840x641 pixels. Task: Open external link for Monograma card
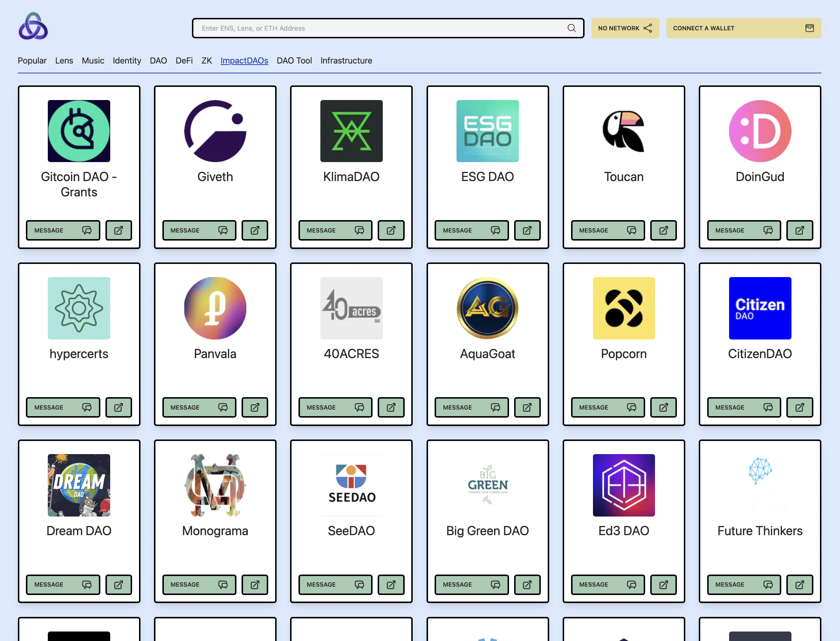(x=255, y=584)
